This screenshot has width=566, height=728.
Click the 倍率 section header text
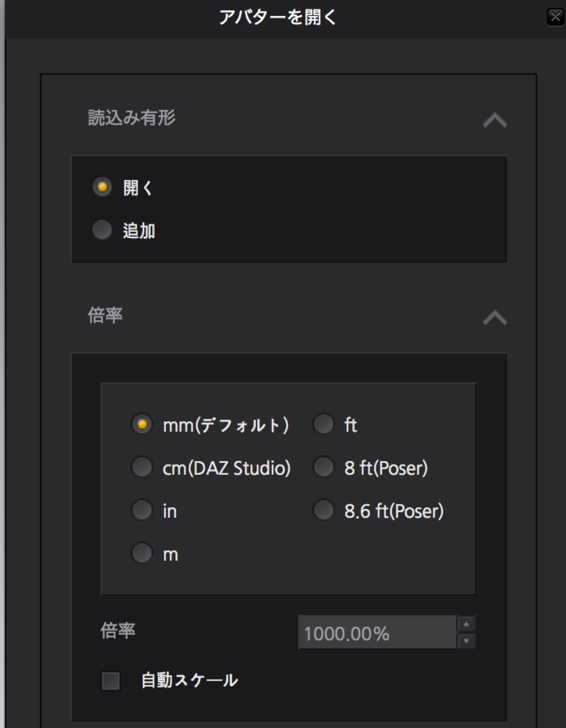[x=105, y=315]
